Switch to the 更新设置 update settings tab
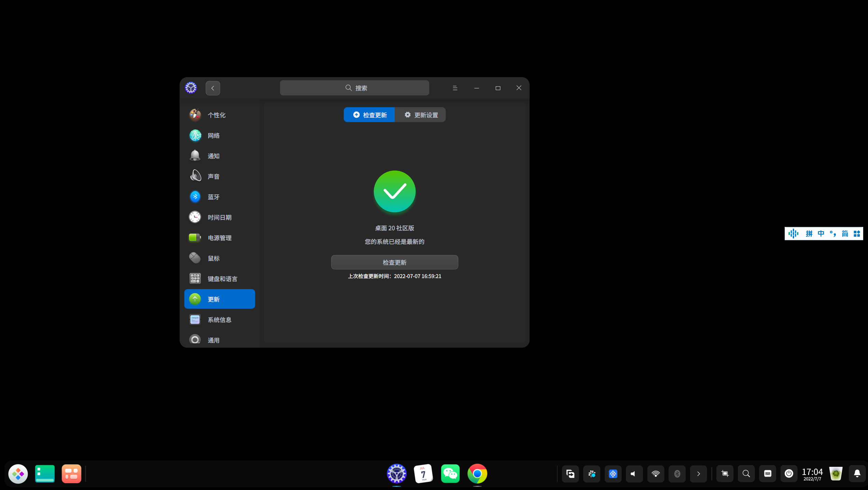This screenshot has width=868, height=490. coord(421,115)
